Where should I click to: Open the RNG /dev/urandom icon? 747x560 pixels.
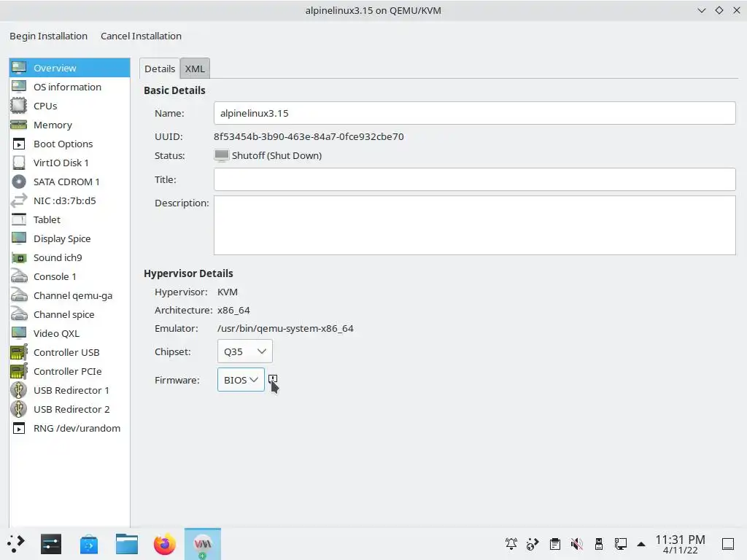(x=19, y=429)
